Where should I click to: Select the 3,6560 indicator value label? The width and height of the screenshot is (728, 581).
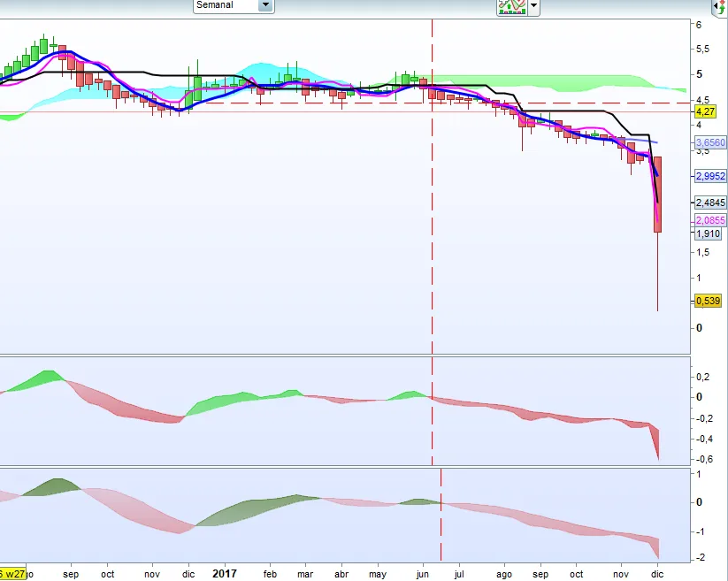(x=710, y=142)
